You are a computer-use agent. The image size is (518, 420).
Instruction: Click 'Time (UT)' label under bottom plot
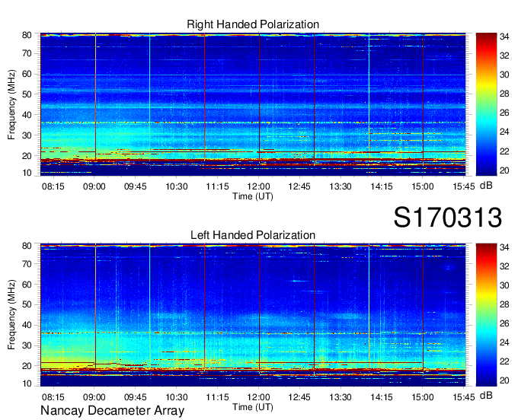tap(253, 407)
